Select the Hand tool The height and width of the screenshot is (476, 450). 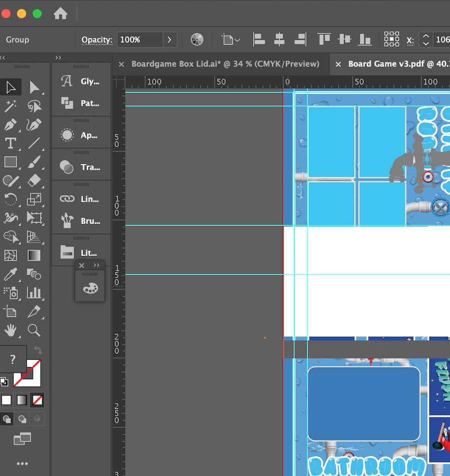[11, 330]
